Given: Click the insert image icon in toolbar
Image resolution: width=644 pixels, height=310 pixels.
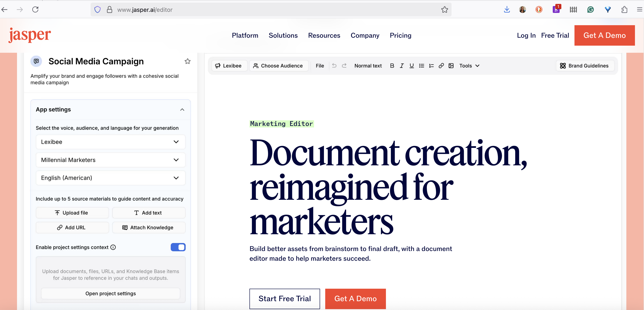Looking at the screenshot, I should tap(451, 66).
